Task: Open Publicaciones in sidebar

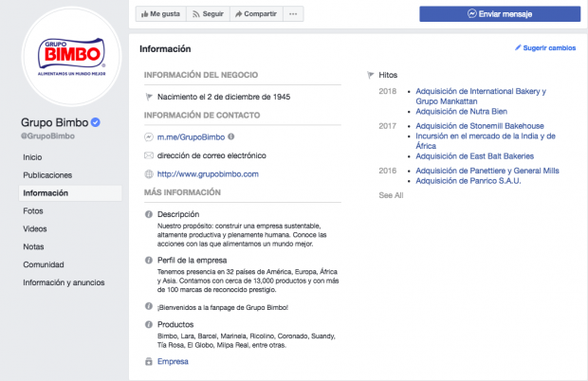Action: click(47, 175)
